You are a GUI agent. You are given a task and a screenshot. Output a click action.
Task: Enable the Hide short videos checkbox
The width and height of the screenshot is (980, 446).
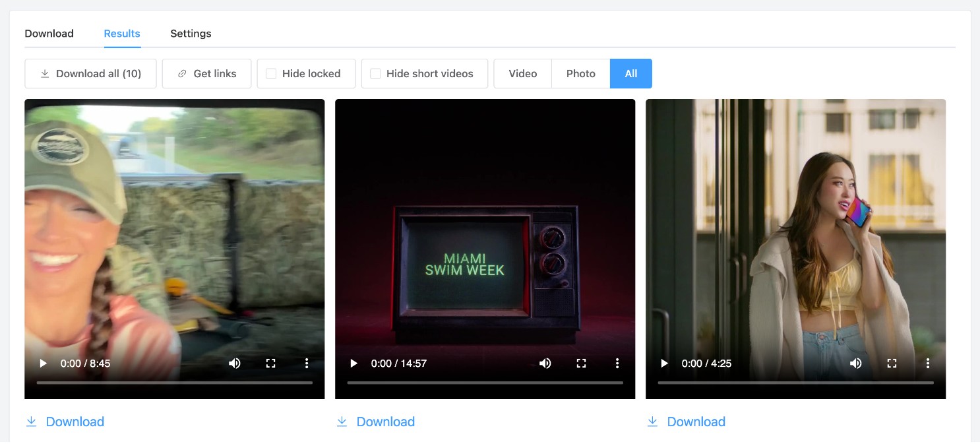click(375, 74)
